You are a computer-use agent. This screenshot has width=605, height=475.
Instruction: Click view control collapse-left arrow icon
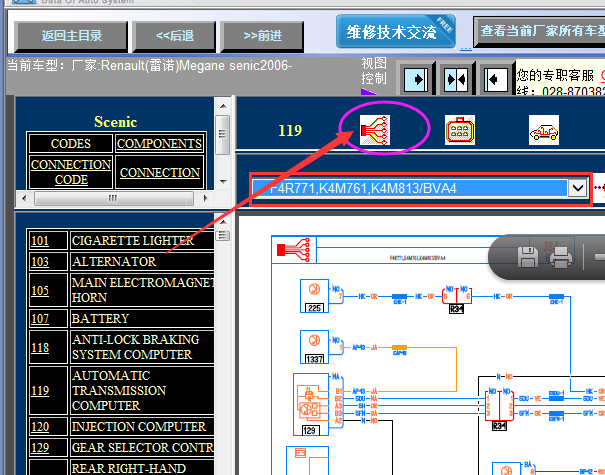pos(495,79)
